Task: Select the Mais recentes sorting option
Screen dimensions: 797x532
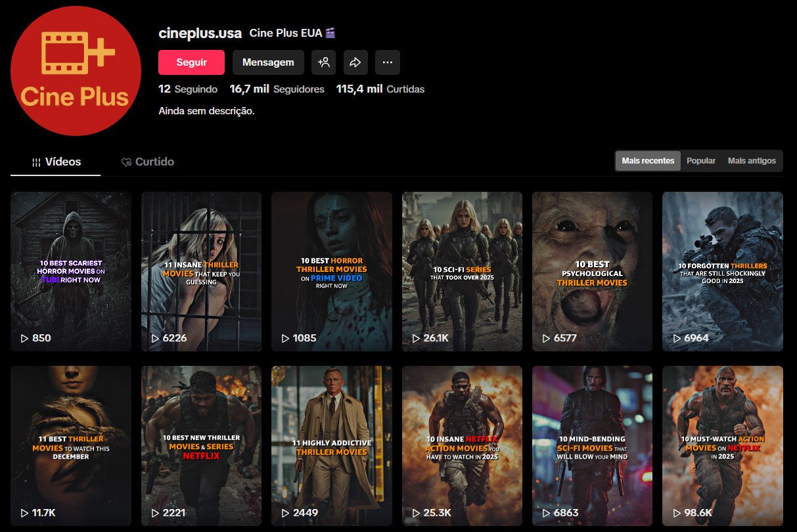Action: (x=647, y=160)
